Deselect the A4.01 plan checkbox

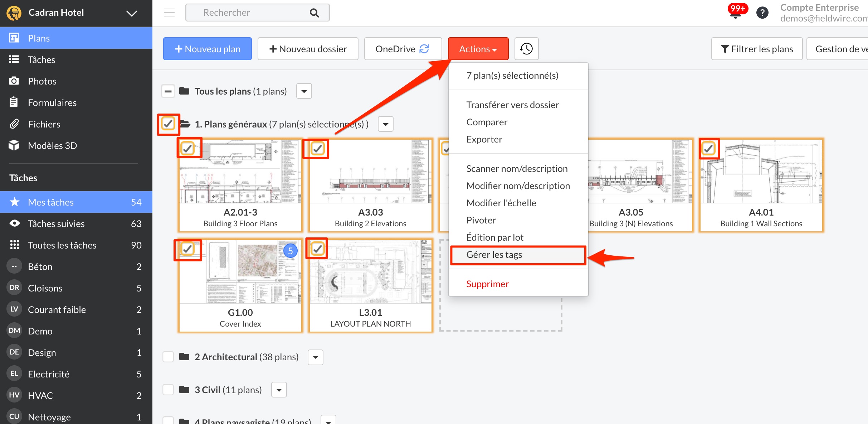click(708, 148)
